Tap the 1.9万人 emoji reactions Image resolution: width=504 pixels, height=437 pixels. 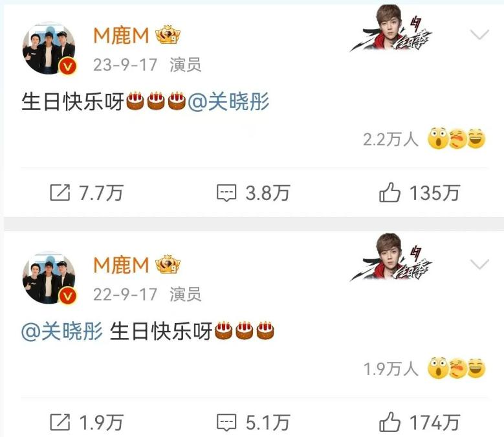(x=424, y=368)
